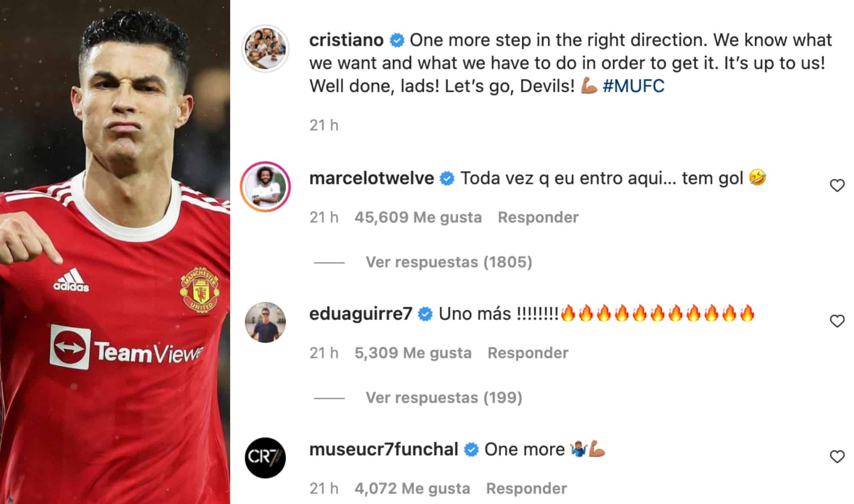Like the marcelotwelve comment with heart icon
The image size is (854, 504).
click(x=837, y=186)
